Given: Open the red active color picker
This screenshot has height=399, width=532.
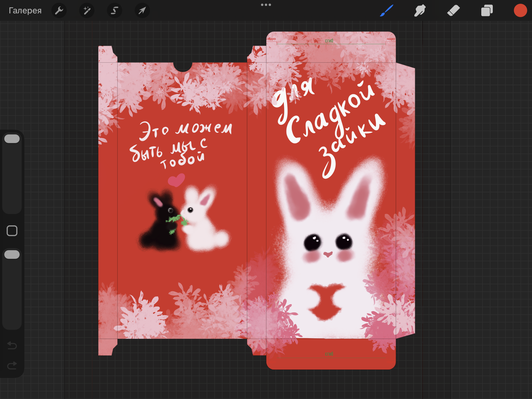Looking at the screenshot, I should [520, 11].
